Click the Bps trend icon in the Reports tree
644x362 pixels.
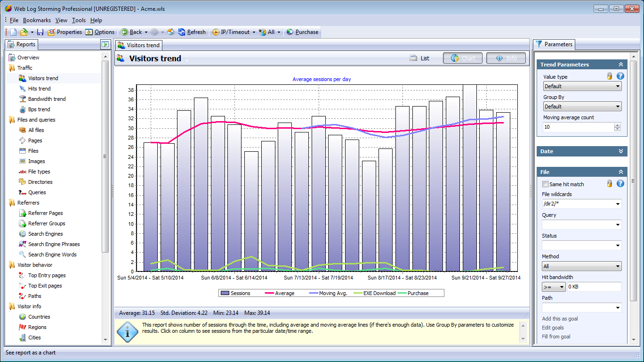22,109
